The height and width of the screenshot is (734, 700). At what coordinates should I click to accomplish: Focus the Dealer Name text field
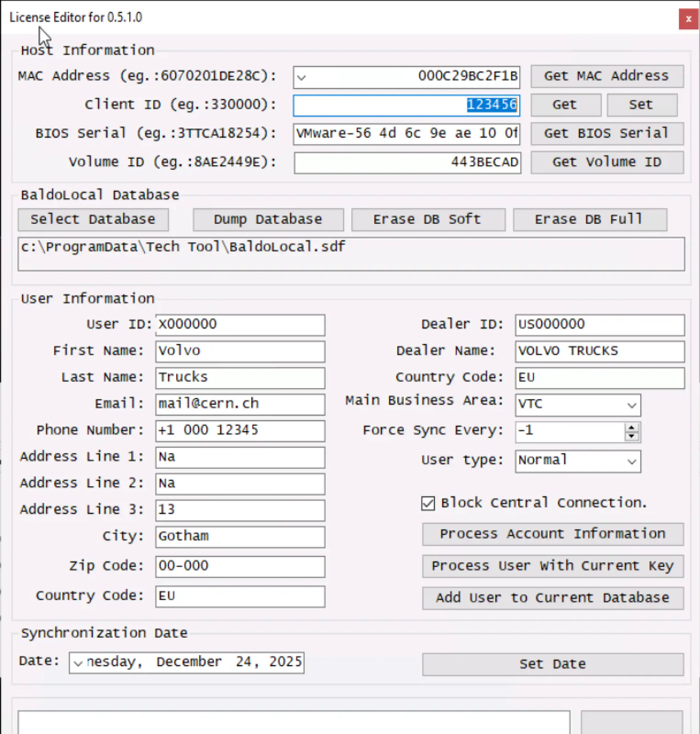(x=599, y=351)
